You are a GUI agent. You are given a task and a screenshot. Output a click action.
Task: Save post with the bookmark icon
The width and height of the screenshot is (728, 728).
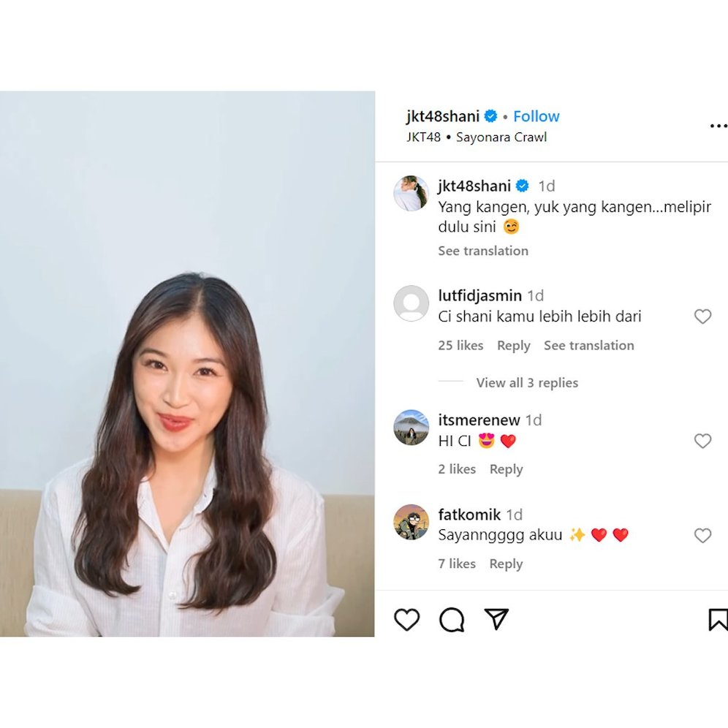tap(717, 619)
